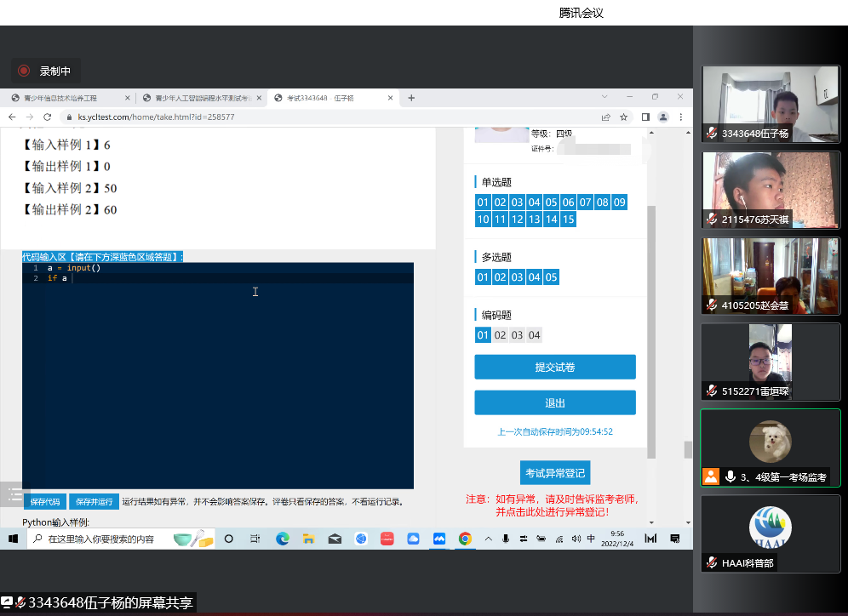Open the Windows notification center
This screenshot has height=616, width=848.
[675, 539]
